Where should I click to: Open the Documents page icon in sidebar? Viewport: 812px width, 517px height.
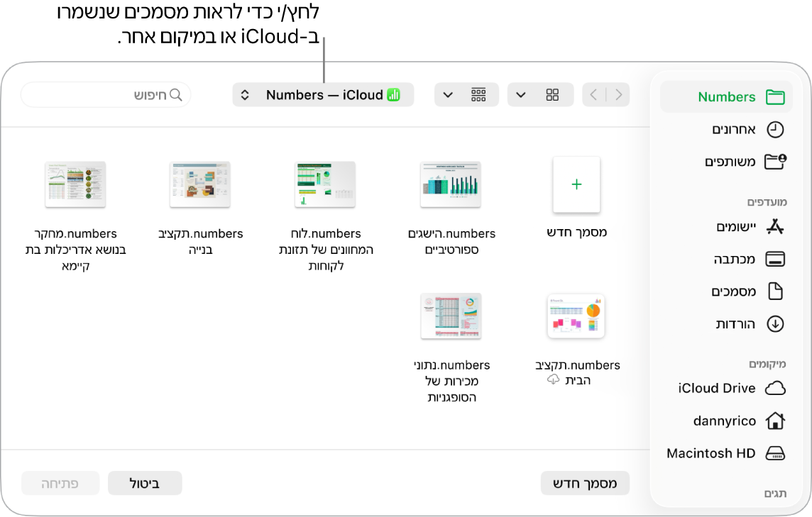coord(775,291)
